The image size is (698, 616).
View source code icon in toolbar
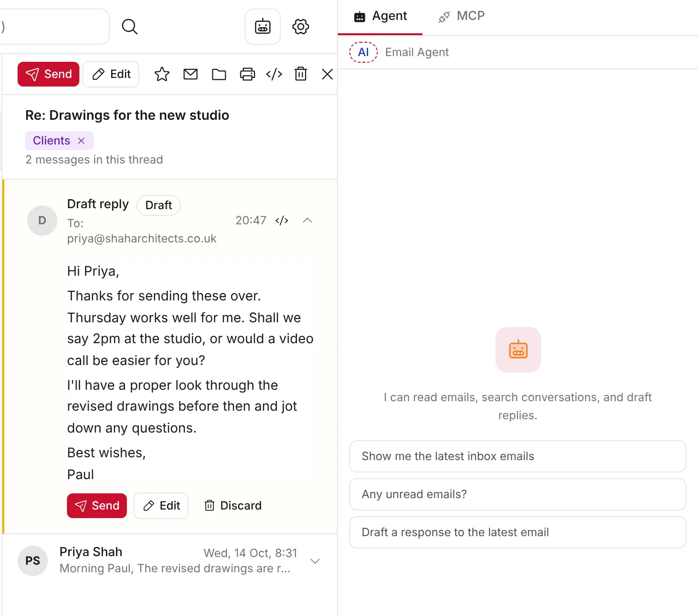coord(274,74)
